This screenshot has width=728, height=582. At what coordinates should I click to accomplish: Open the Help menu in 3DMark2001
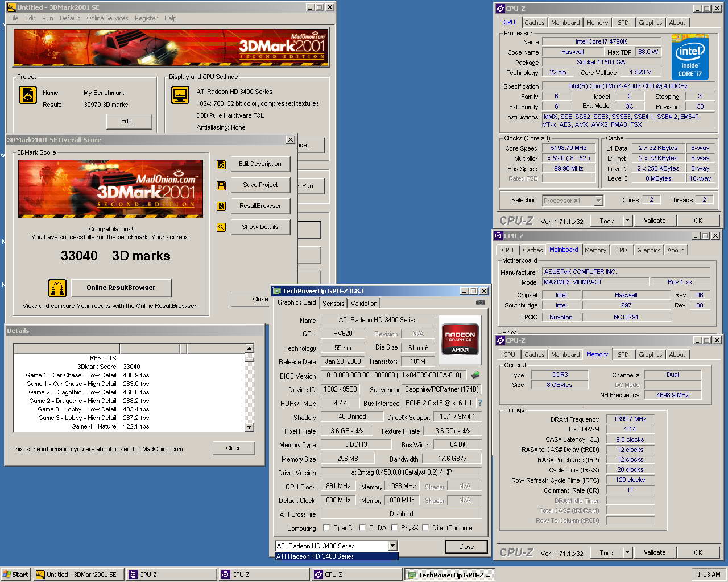(171, 18)
